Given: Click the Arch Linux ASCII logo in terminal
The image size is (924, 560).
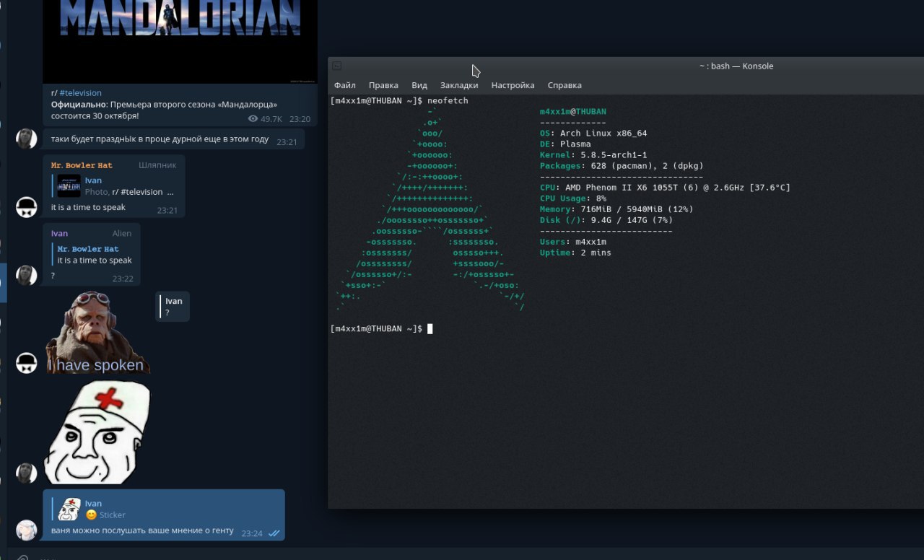Looking at the screenshot, I should [430, 209].
